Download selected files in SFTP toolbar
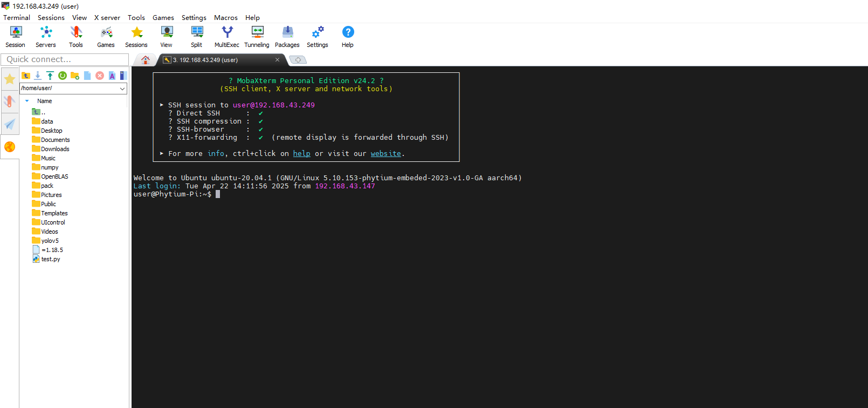The image size is (868, 408). click(38, 76)
